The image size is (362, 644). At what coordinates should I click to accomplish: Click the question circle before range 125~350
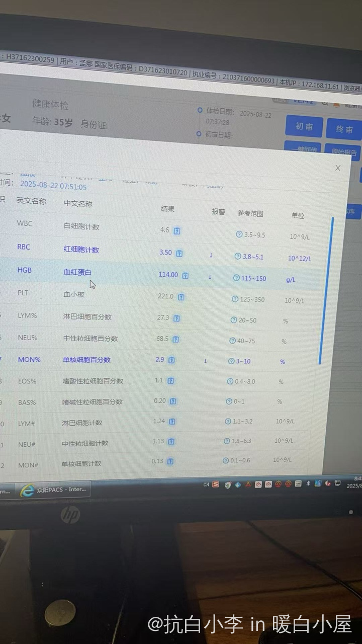point(234,299)
